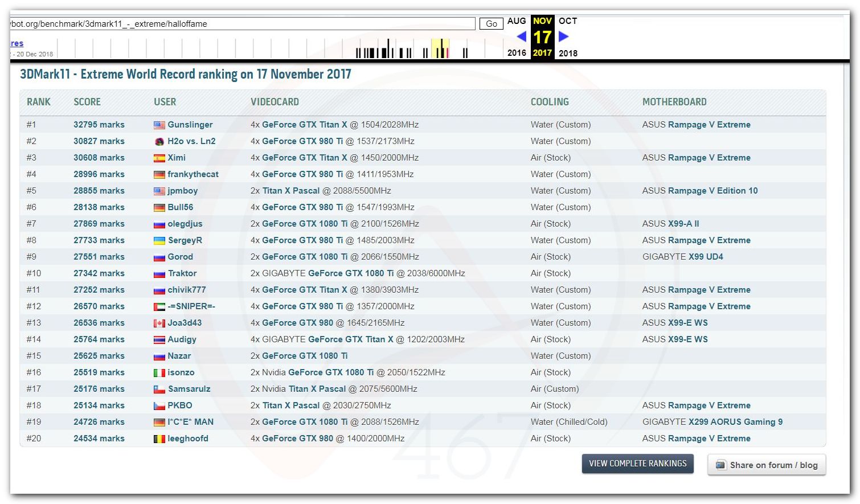
Task: Click the Canada flag next to Joa3d43
Action: [x=159, y=323]
